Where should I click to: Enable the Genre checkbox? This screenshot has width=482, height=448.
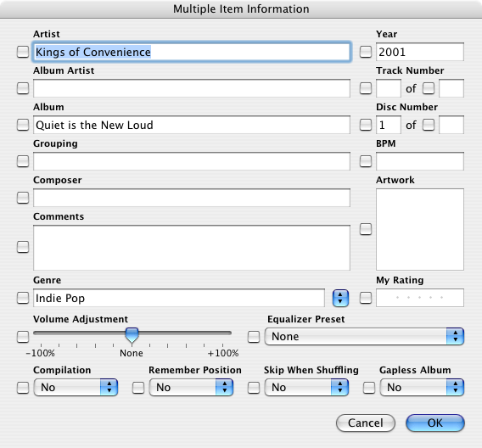coord(23,298)
